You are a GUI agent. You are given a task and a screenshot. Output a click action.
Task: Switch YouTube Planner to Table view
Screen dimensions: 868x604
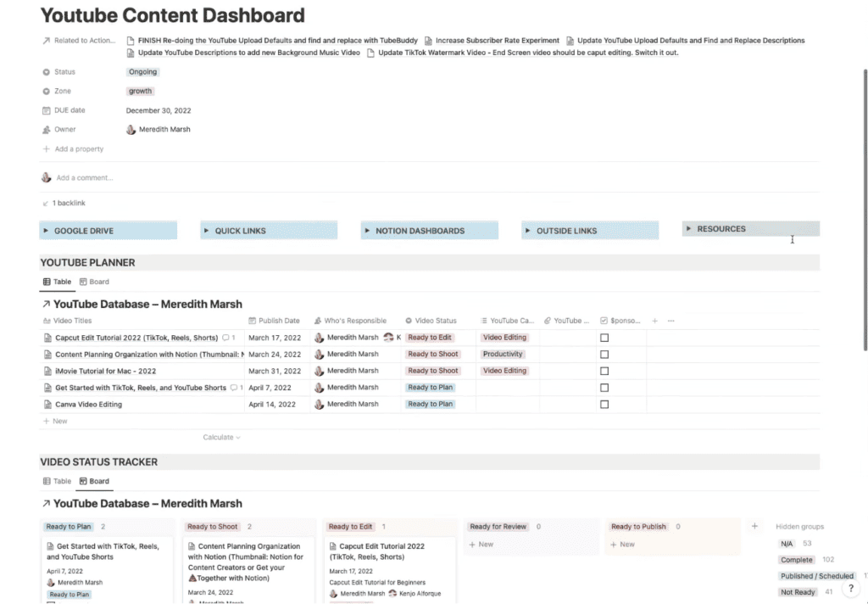(x=57, y=282)
